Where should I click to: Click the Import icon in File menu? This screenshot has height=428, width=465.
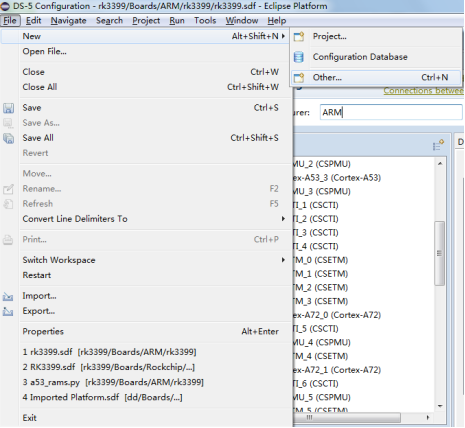8,296
